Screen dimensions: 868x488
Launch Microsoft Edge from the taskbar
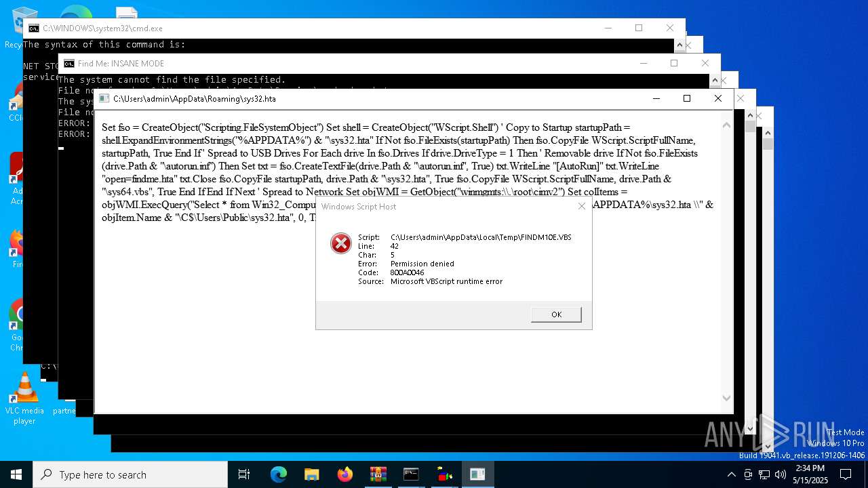tap(279, 474)
